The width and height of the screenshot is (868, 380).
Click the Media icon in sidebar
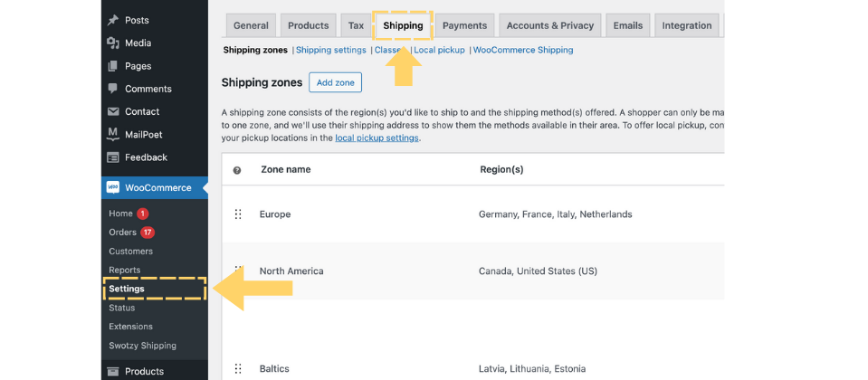[113, 43]
